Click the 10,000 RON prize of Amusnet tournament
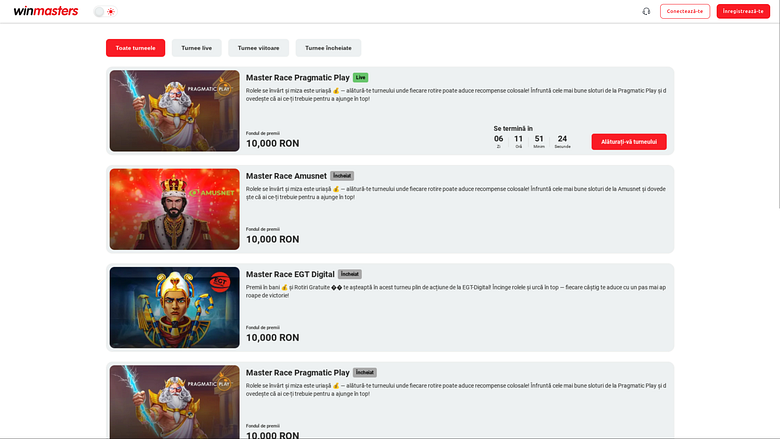780x439 pixels. point(273,239)
